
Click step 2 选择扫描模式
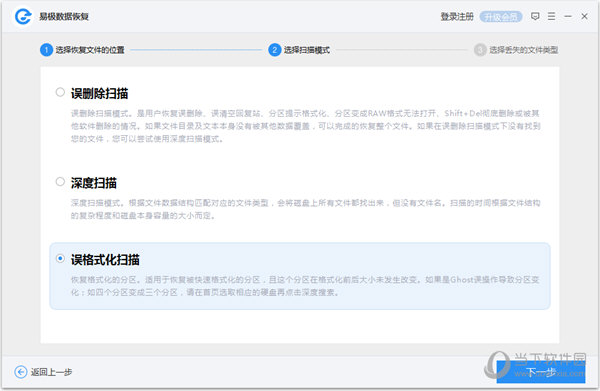click(x=299, y=50)
